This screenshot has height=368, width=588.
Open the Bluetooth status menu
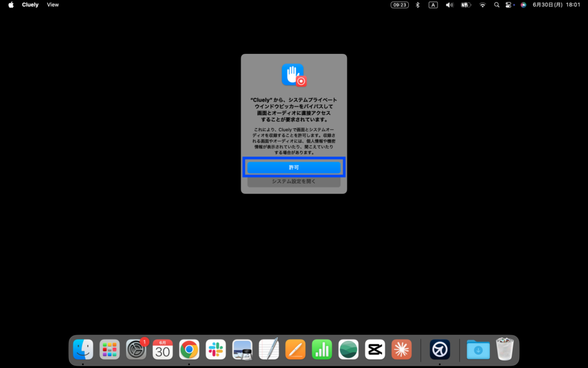pyautogui.click(x=417, y=5)
